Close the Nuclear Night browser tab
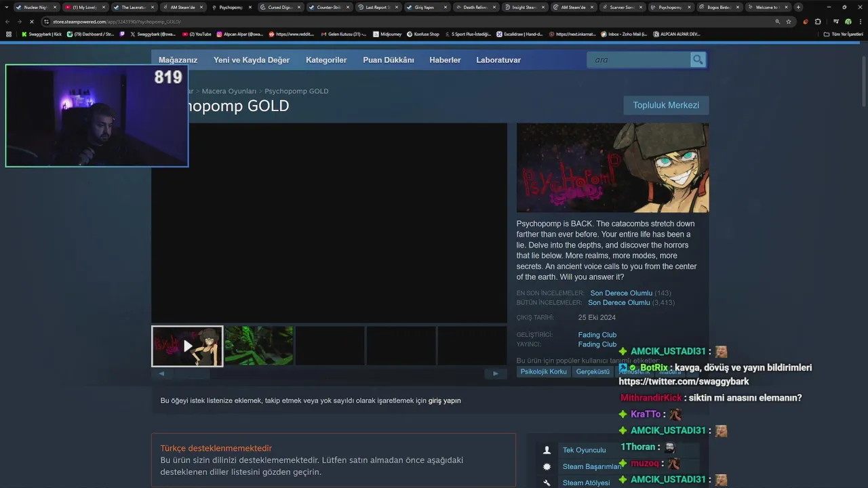This screenshot has width=868, height=488. (56, 7)
